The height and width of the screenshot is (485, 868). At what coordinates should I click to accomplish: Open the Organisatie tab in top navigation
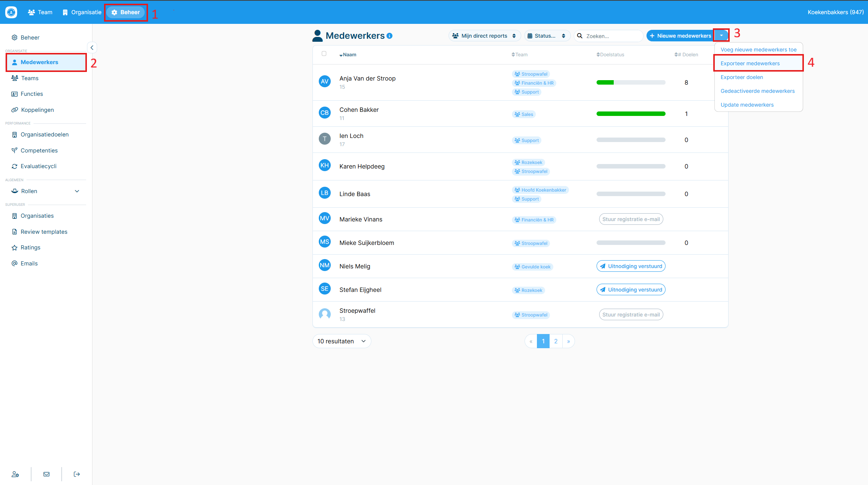(x=82, y=12)
